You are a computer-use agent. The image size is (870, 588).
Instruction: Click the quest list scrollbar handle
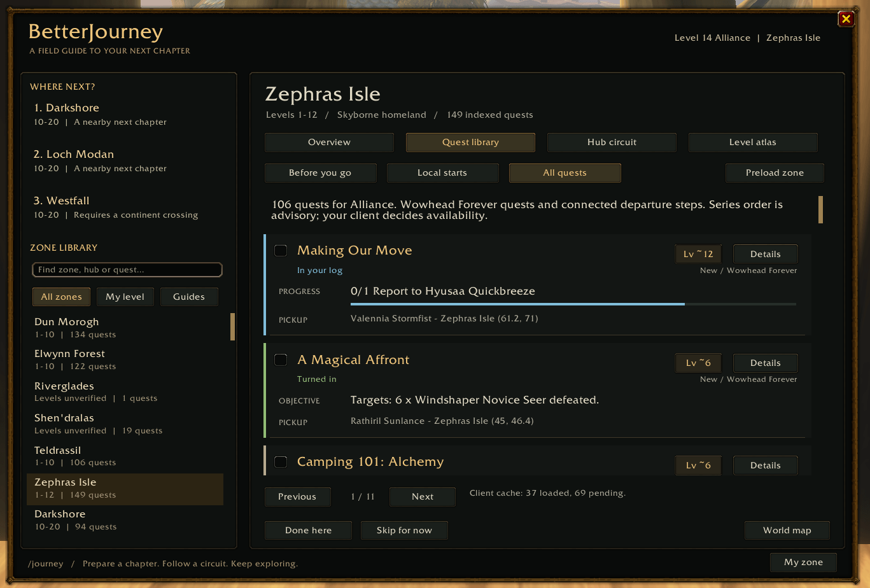point(821,210)
